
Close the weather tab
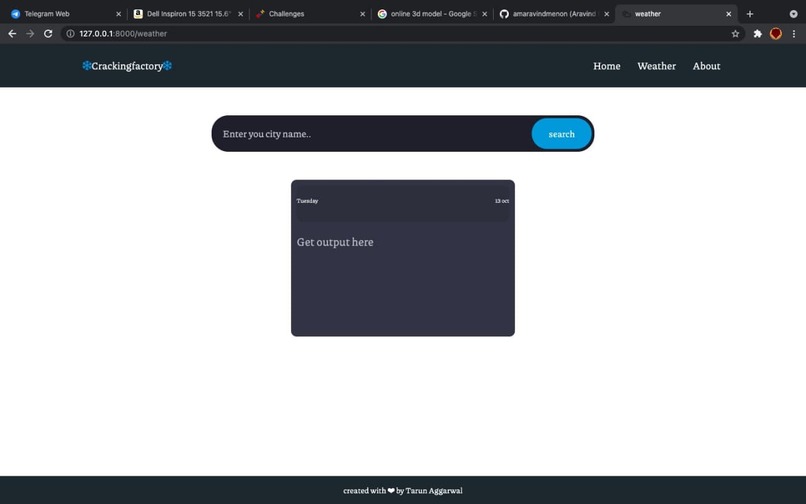(728, 14)
